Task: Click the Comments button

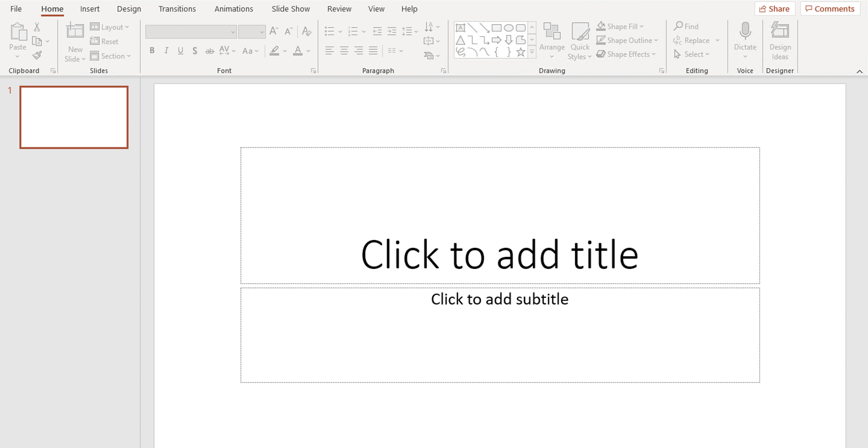Action: pyautogui.click(x=829, y=8)
